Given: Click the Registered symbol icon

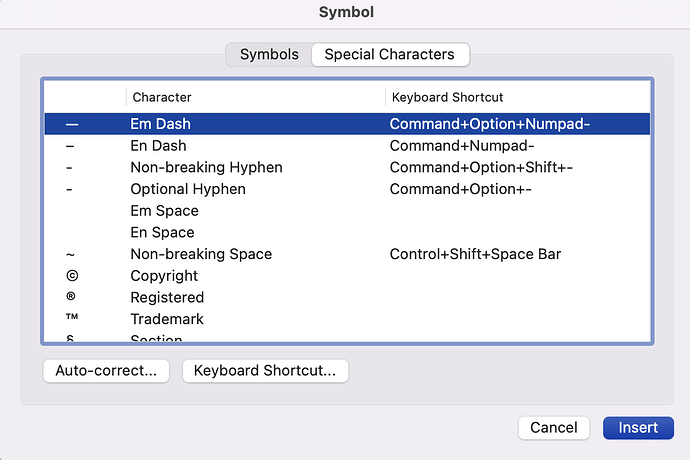Looking at the screenshot, I should pos(71,297).
